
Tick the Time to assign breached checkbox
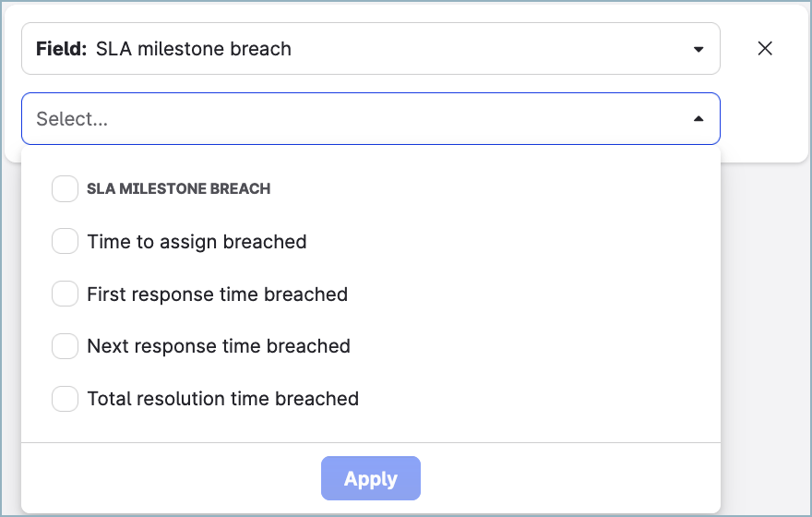[x=65, y=242]
